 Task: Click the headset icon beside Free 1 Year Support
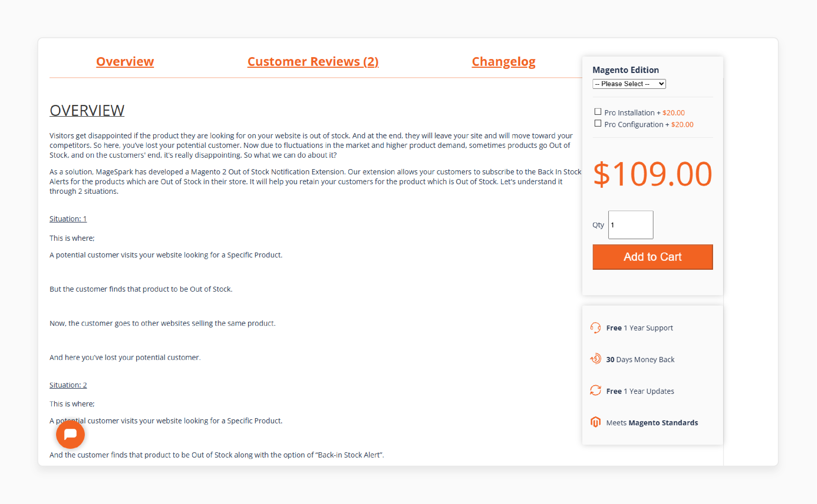point(595,328)
